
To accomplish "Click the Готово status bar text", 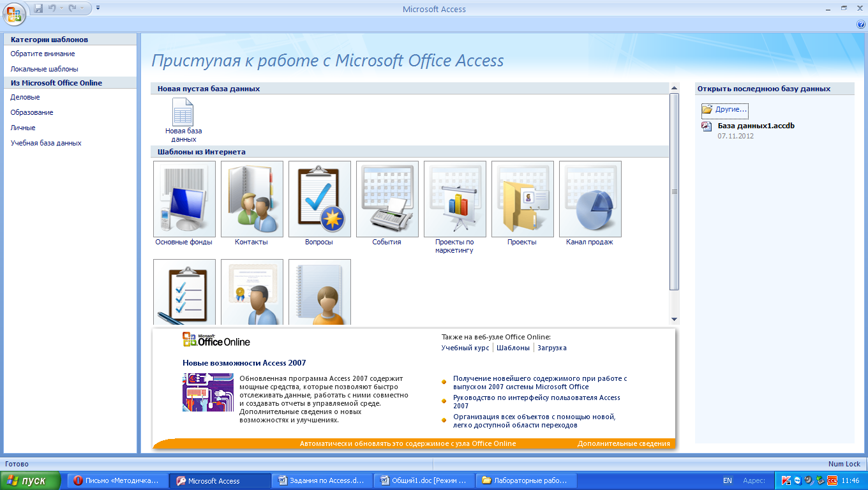I will pyautogui.click(x=17, y=464).
